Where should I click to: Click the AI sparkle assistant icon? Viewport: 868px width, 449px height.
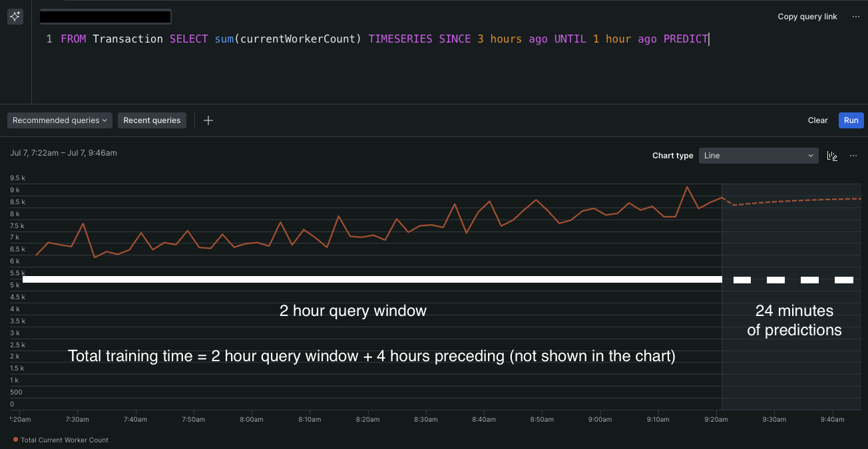(x=15, y=17)
